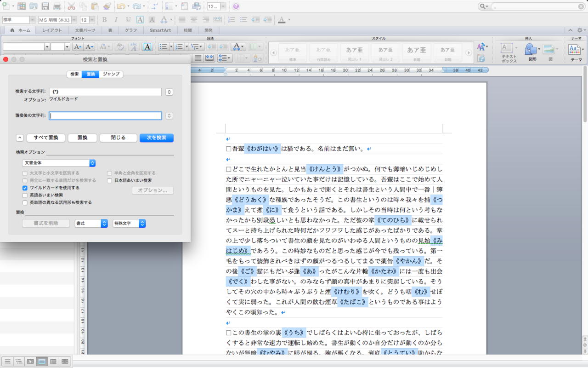Open the 校閲 ribbon tab
This screenshot has width=588, height=368.
coord(187,30)
